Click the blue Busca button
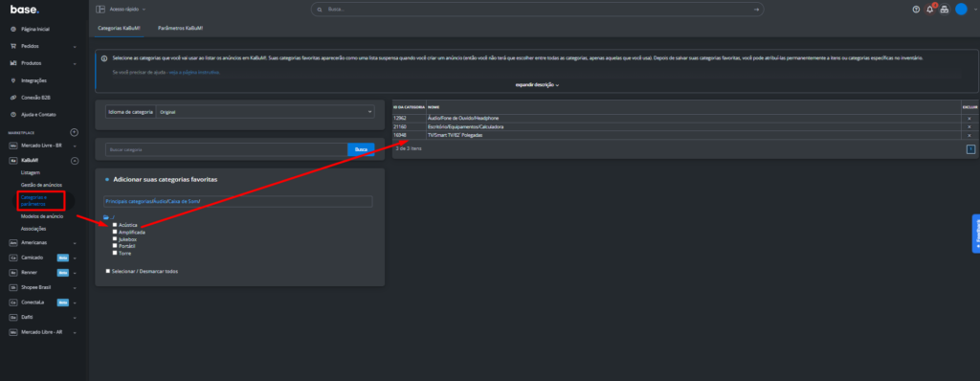Image resolution: width=980 pixels, height=381 pixels. (361, 150)
